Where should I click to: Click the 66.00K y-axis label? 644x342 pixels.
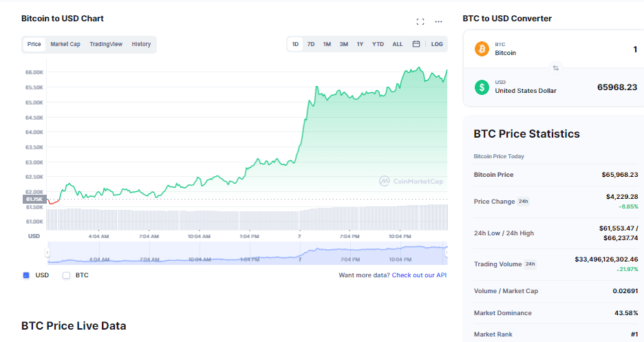tap(34, 72)
